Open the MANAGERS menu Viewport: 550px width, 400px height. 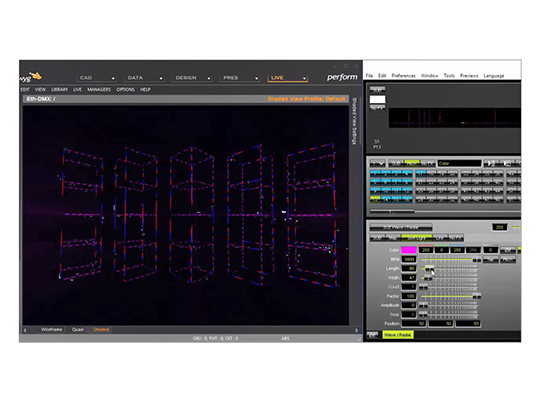pos(99,89)
